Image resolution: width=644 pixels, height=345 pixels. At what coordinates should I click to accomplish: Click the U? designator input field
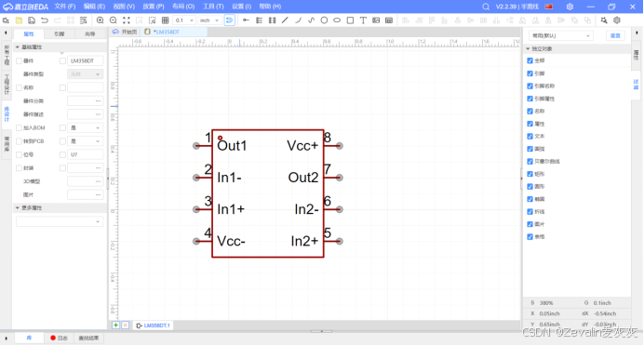coord(85,154)
